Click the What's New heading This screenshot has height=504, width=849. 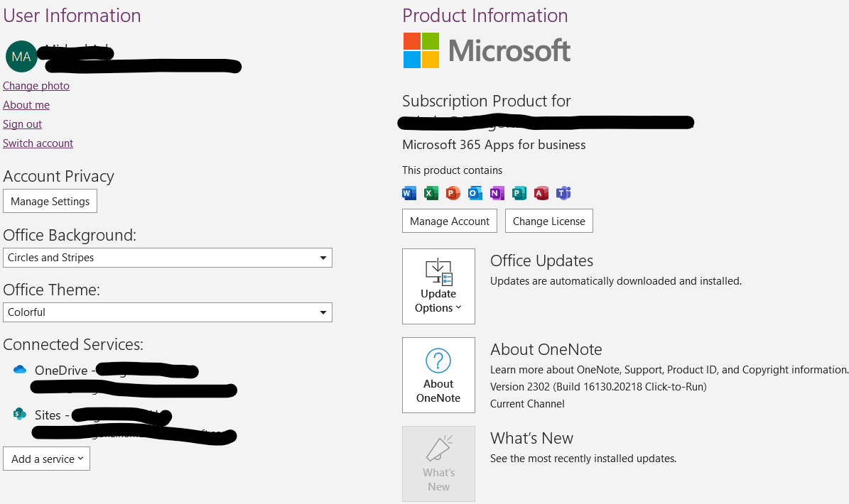coord(531,438)
